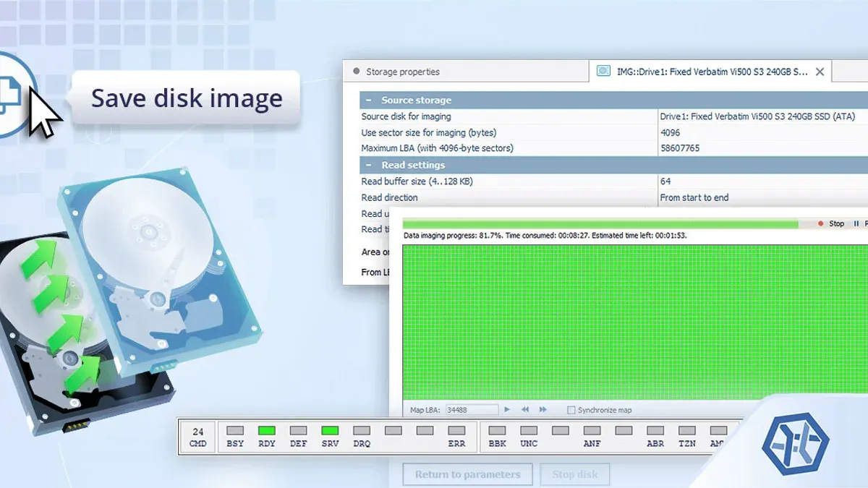The width and height of the screenshot is (868, 488).
Task: Click the BSY status indicator
Action: click(235, 431)
